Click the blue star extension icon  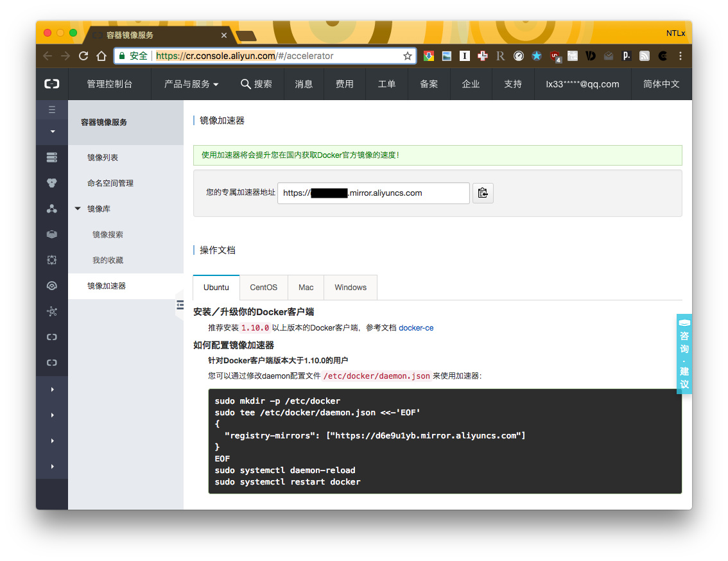pyautogui.click(x=536, y=56)
